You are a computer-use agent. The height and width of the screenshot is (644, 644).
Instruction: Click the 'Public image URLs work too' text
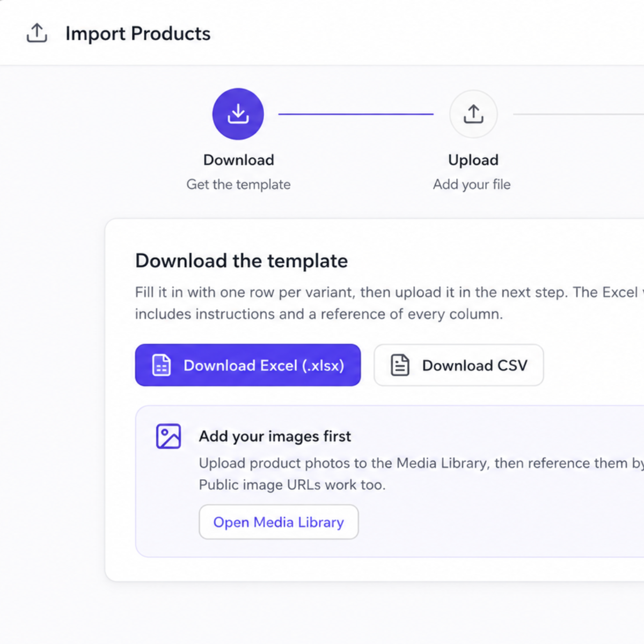point(292,485)
